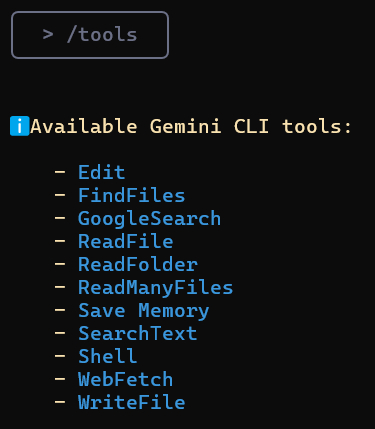Select the Edit tool entry
375x429 pixels.
(101, 172)
